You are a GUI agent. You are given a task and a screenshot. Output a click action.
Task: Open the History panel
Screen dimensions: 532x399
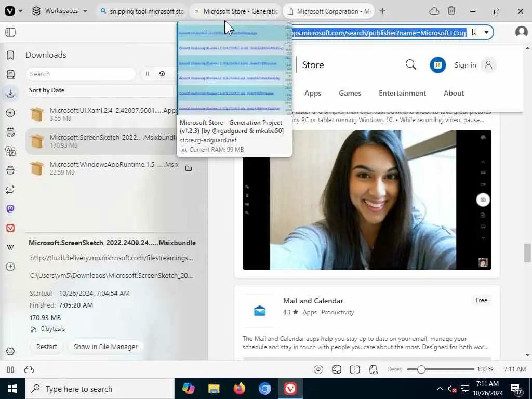10,113
